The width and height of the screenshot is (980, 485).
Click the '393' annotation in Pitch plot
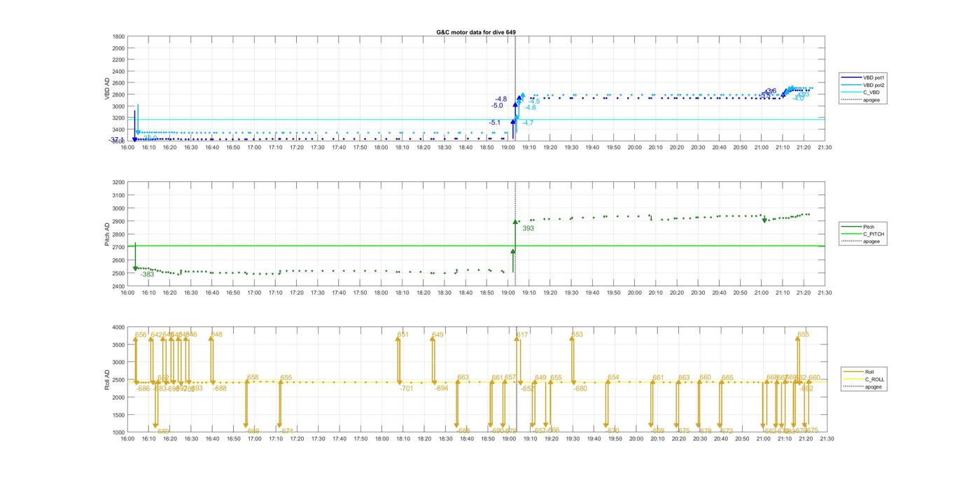[528, 228]
